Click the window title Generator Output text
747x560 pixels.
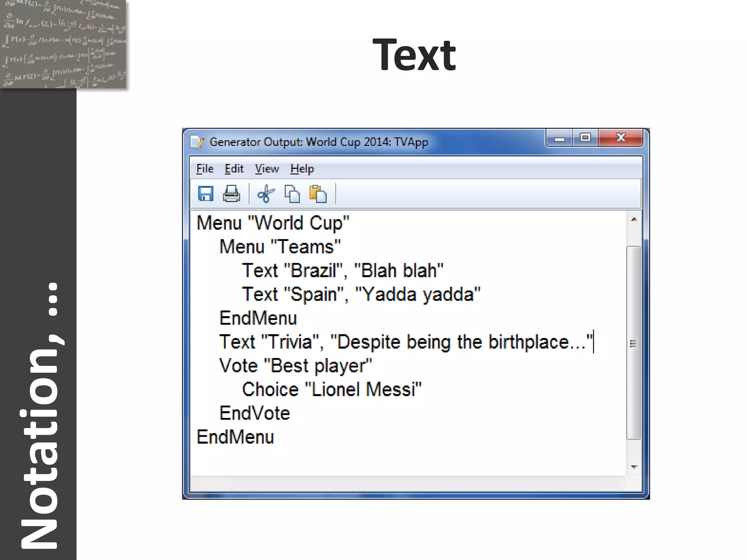click(x=319, y=142)
